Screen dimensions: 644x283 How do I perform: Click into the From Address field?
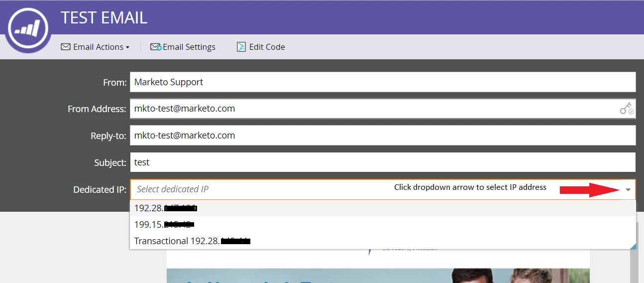point(383,109)
